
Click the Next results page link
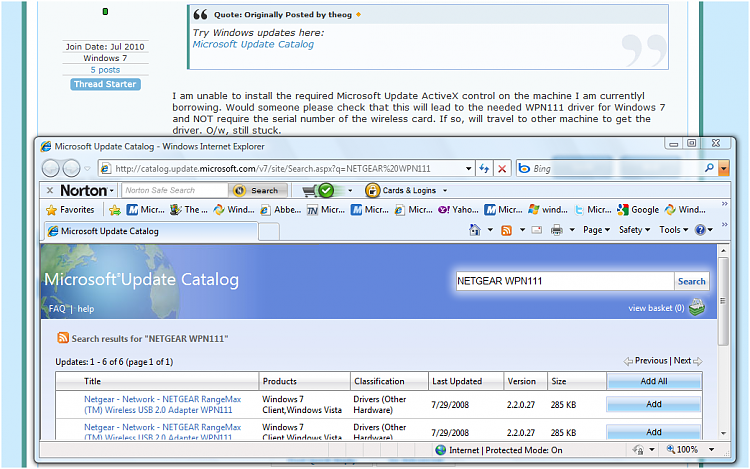tap(683, 360)
